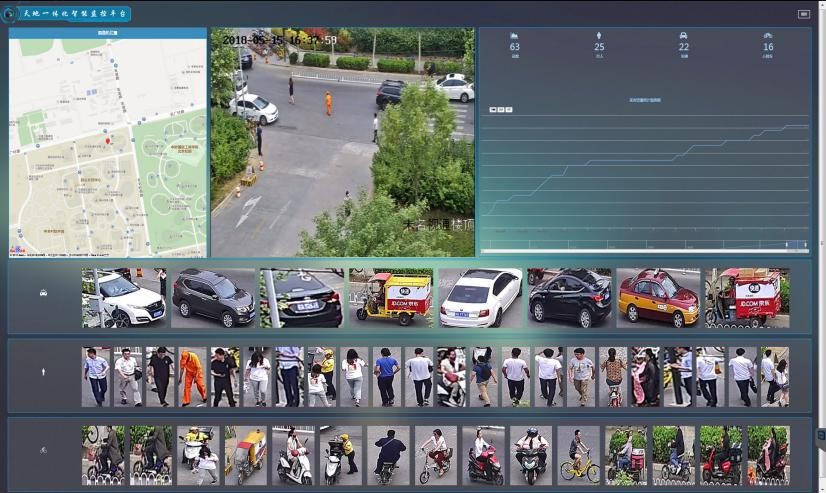Screen dimensions: 826x493
Task: Click the first small legend button above the chart
Action: (493, 110)
